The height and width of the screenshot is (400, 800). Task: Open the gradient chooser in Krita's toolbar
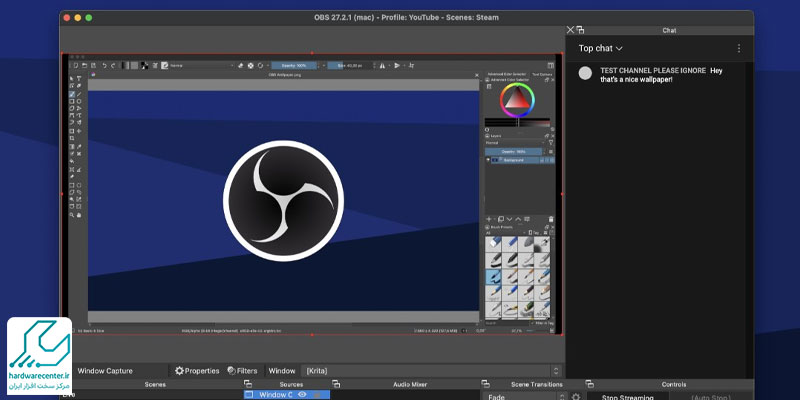point(125,65)
